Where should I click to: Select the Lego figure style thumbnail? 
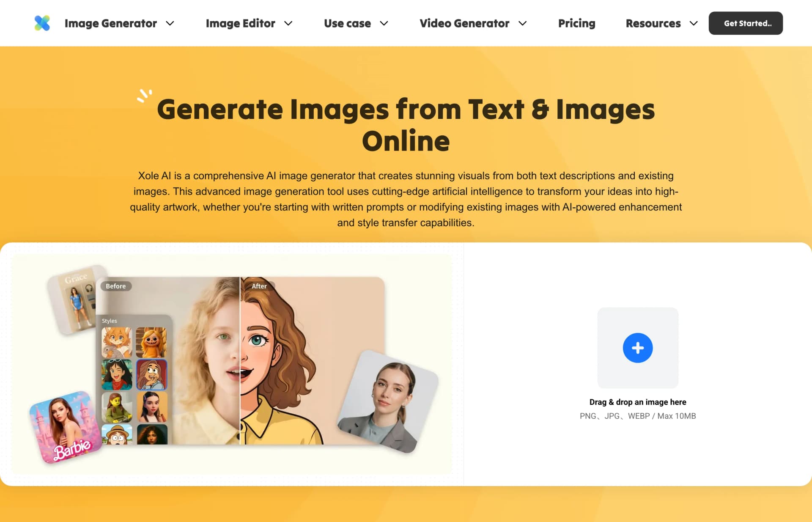point(117,406)
